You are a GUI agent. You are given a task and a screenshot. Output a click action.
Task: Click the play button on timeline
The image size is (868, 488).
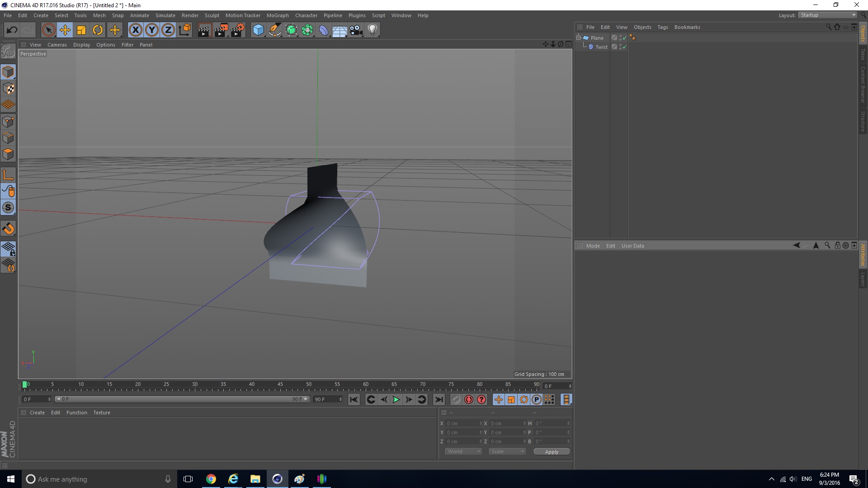[395, 399]
